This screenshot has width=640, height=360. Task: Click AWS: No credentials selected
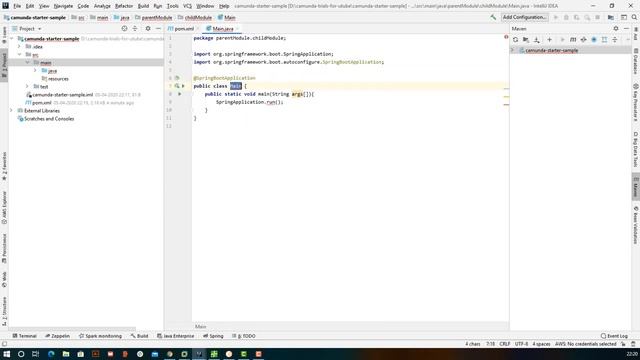click(585, 344)
